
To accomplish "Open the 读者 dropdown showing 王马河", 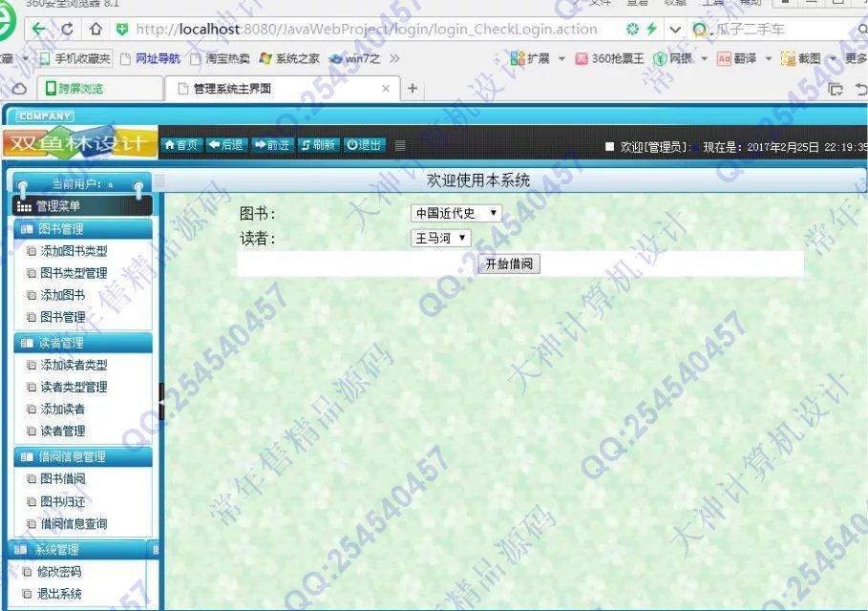I will tap(440, 238).
